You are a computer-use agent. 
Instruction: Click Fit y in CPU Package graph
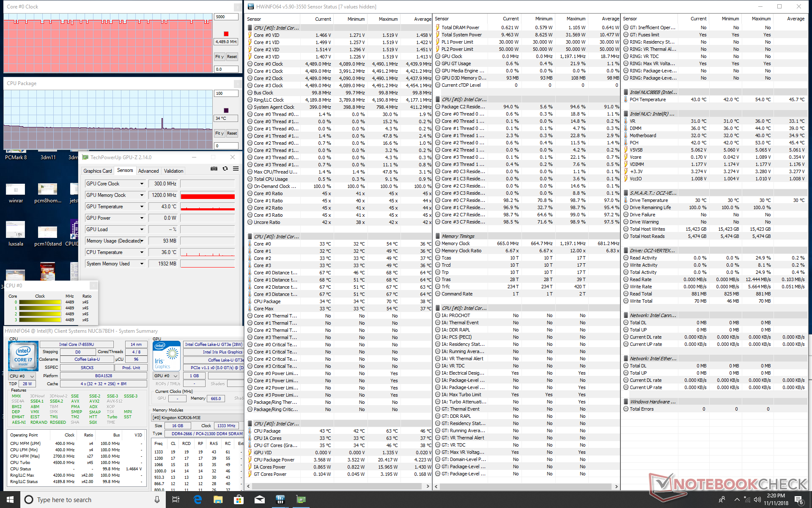coord(219,133)
